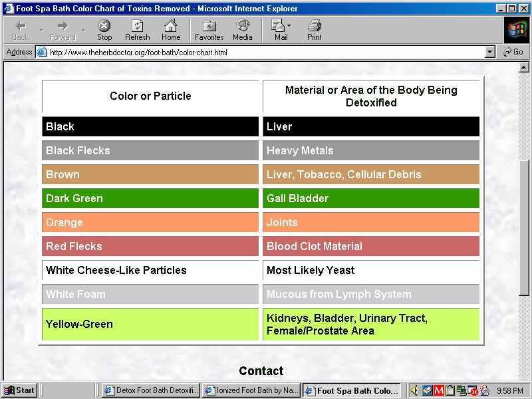The height and width of the screenshot is (399, 532).
Task: Click the Orange color swatch row
Action: pyautogui.click(x=150, y=222)
